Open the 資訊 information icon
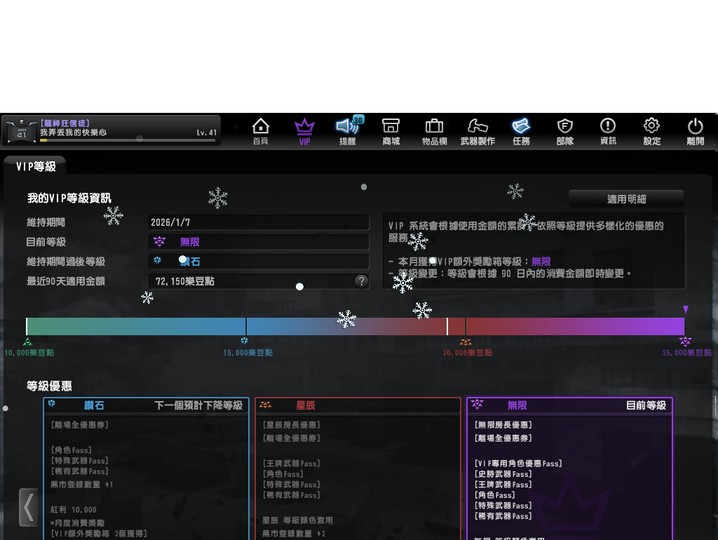The image size is (718, 540). (x=608, y=130)
